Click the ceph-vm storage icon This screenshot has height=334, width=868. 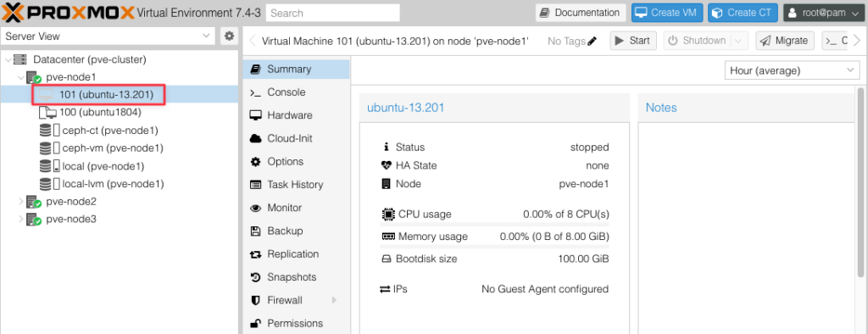click(50, 148)
